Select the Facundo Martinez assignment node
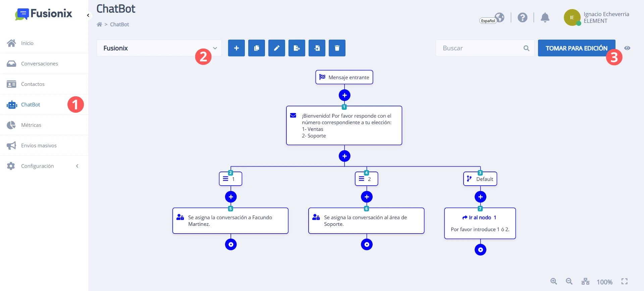The image size is (644, 291). (x=230, y=221)
